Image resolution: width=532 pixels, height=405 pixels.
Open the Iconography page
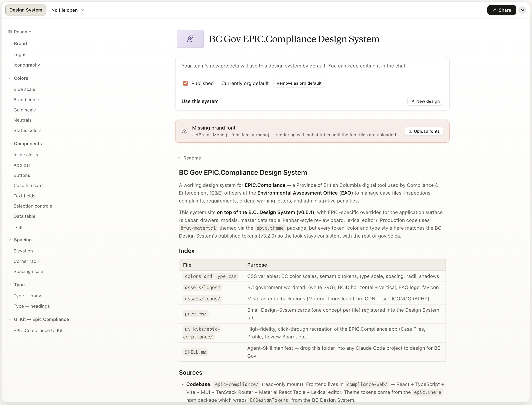click(x=27, y=65)
